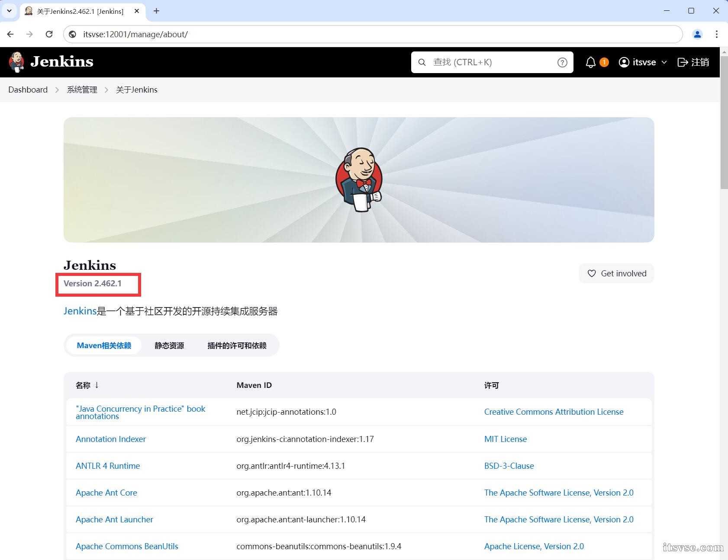Click the logout arrow icon
Viewport: 728px width, 560px height.
pos(683,62)
